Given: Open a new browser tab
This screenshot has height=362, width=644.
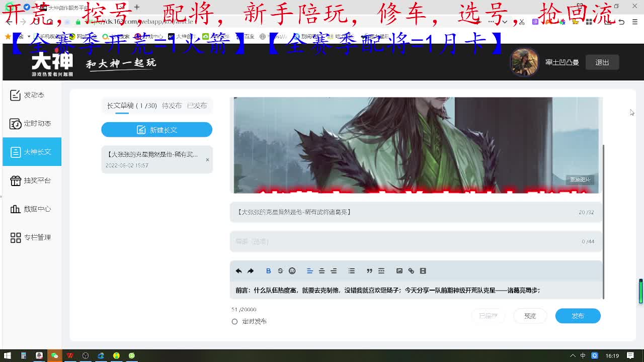Looking at the screenshot, I should [x=136, y=7].
